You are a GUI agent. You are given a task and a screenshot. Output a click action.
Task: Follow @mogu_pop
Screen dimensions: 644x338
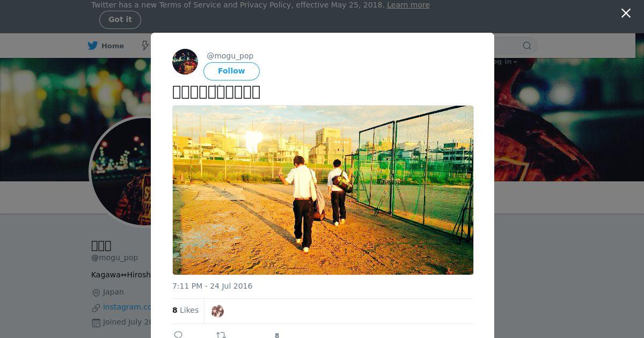(231, 71)
